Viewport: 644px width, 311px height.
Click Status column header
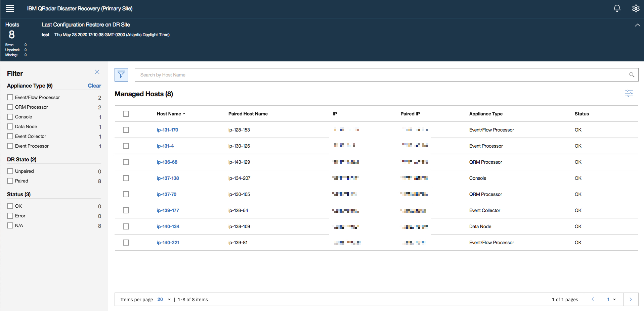coord(582,114)
